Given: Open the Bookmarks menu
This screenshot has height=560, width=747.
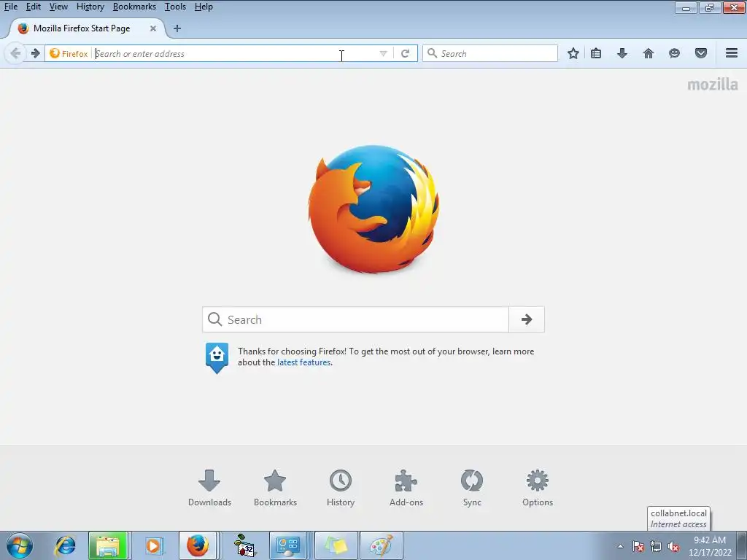Looking at the screenshot, I should coord(134,7).
